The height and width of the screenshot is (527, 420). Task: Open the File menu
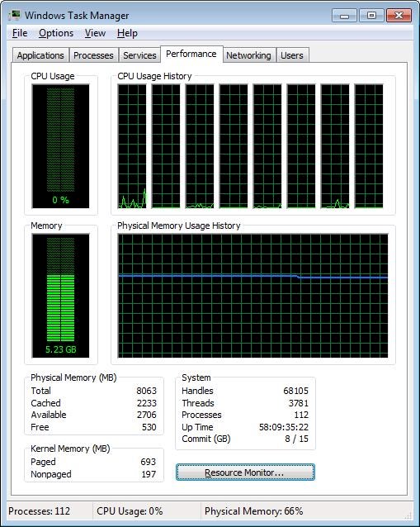[x=20, y=33]
